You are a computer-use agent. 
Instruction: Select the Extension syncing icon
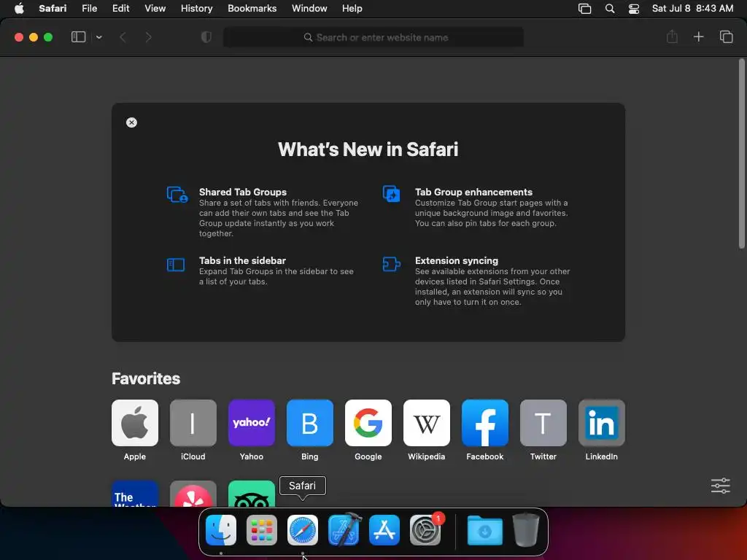[391, 264]
